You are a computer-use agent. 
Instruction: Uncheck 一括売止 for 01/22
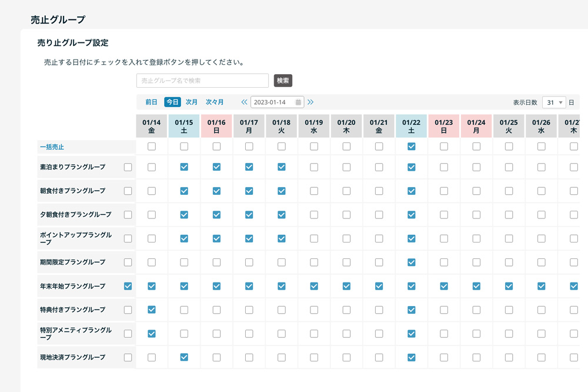(412, 147)
